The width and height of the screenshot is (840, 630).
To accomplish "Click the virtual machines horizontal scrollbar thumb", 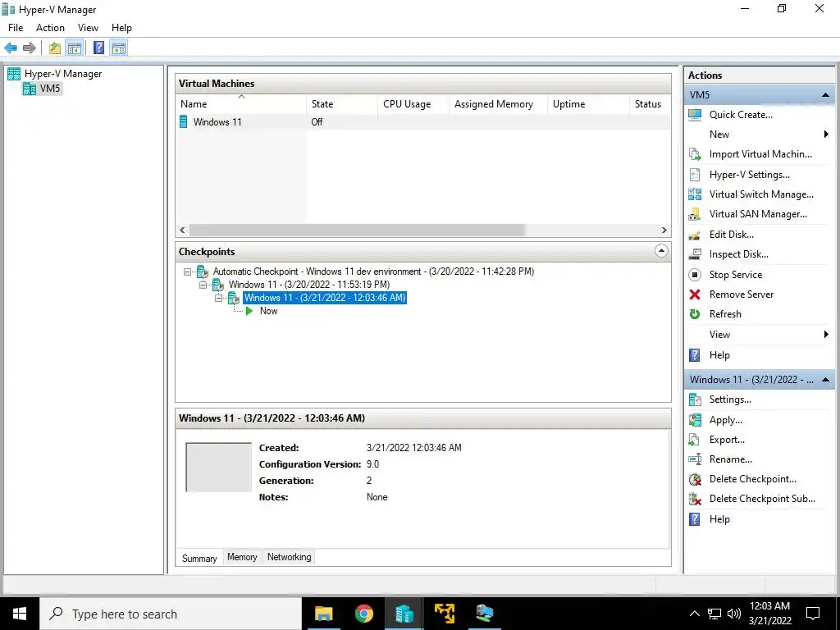I will point(357,231).
